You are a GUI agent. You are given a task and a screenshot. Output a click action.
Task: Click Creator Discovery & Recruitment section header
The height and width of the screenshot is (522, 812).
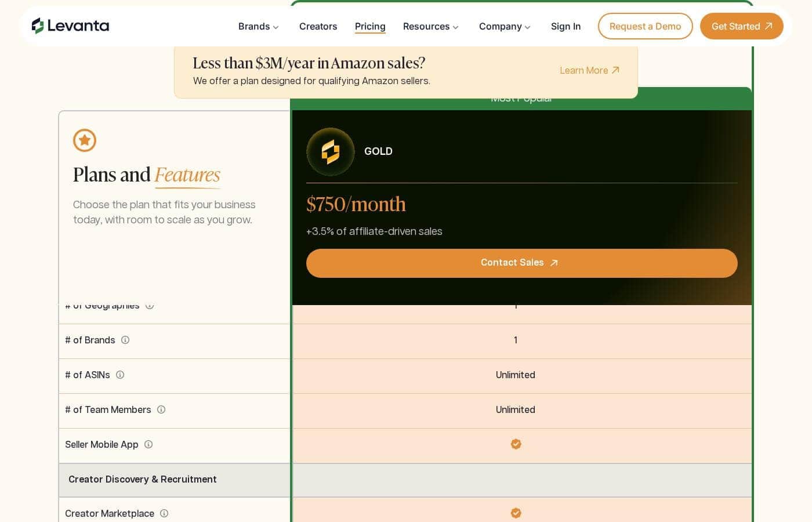143,479
